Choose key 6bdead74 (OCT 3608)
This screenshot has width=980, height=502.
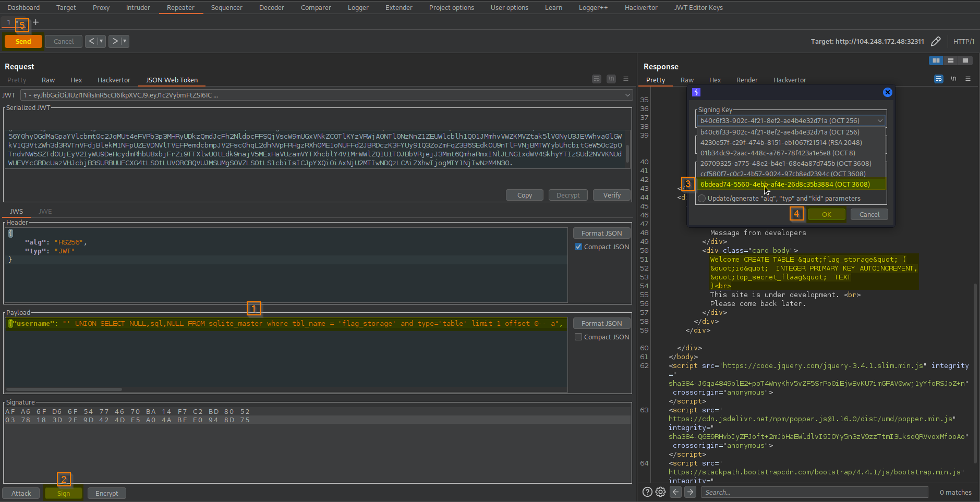(x=791, y=184)
